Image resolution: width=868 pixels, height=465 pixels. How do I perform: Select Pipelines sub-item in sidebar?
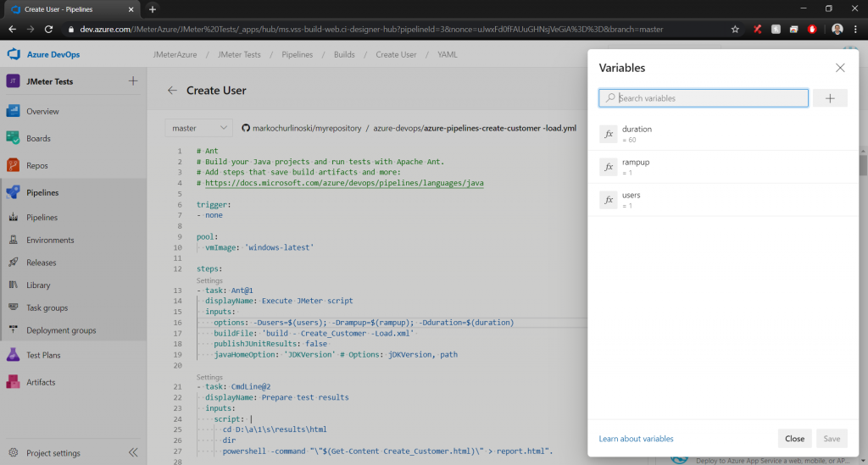click(x=42, y=218)
